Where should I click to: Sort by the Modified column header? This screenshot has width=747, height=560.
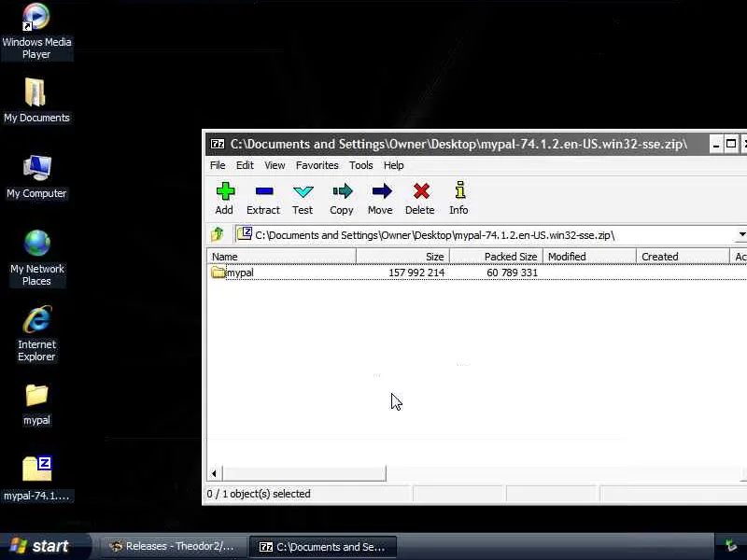590,256
